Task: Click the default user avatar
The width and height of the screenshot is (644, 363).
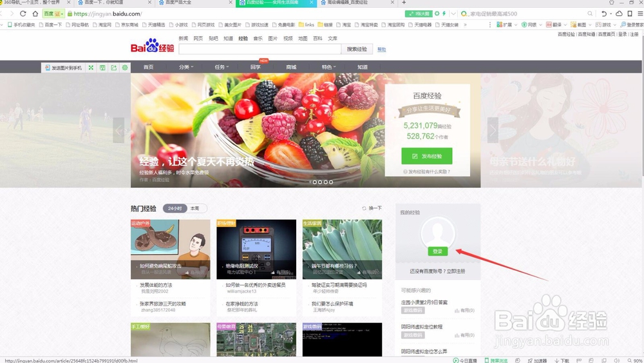Action: pyautogui.click(x=437, y=232)
